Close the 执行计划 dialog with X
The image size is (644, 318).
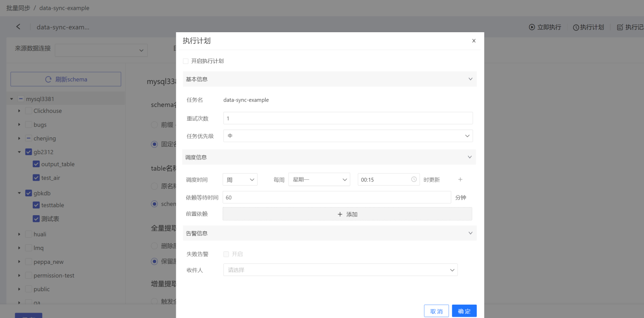pos(474,41)
